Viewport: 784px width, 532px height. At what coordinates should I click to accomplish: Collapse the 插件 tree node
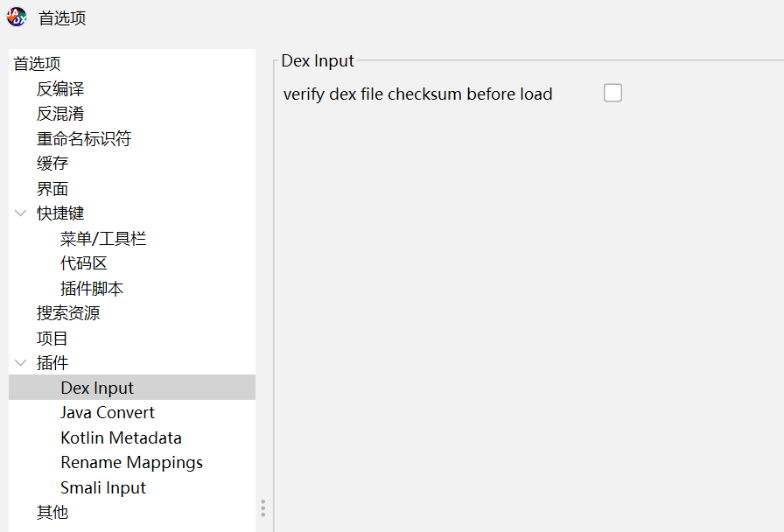(x=21, y=362)
